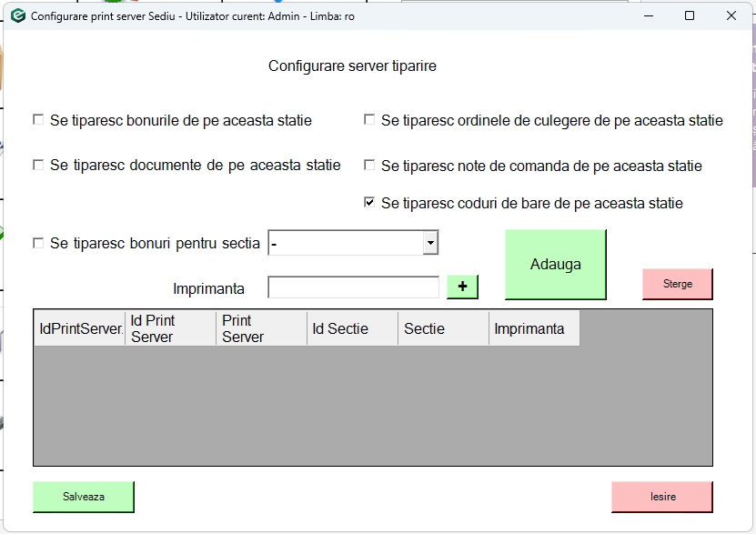Toggle 'ordinele de culegere' checkbox

[369, 120]
